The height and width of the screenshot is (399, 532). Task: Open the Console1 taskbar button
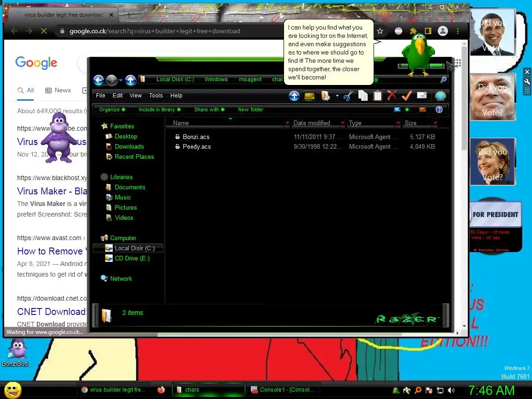(282, 390)
